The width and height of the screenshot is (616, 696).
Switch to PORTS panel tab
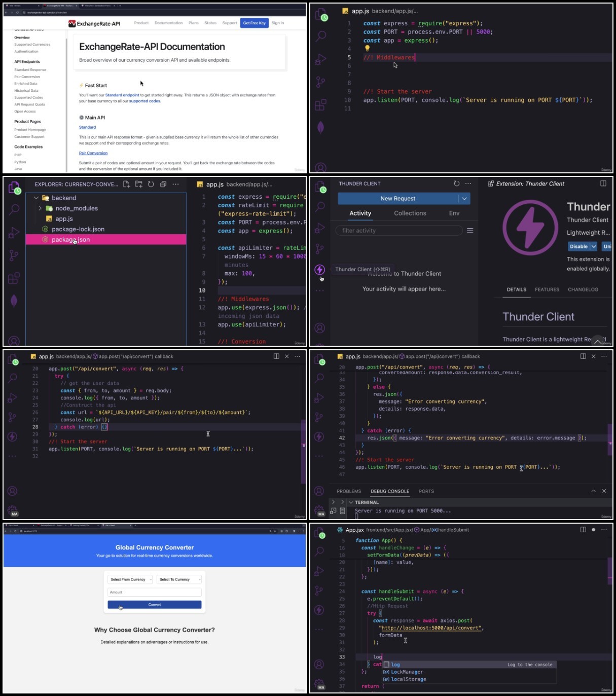(426, 491)
